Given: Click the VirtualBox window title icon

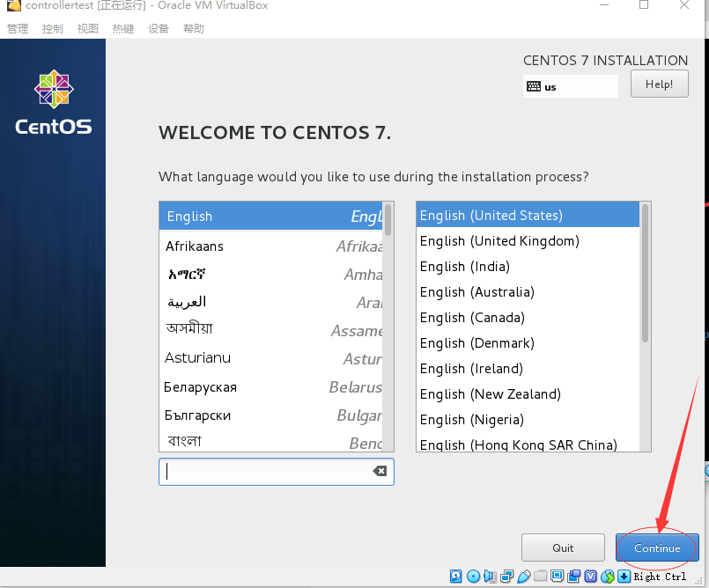Looking at the screenshot, I should pos(13,5).
